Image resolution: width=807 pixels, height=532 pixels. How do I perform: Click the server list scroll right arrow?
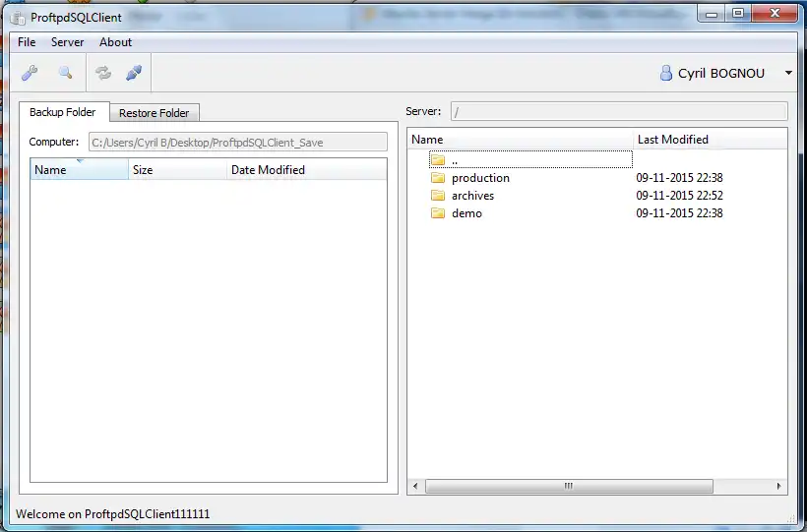[x=778, y=486]
